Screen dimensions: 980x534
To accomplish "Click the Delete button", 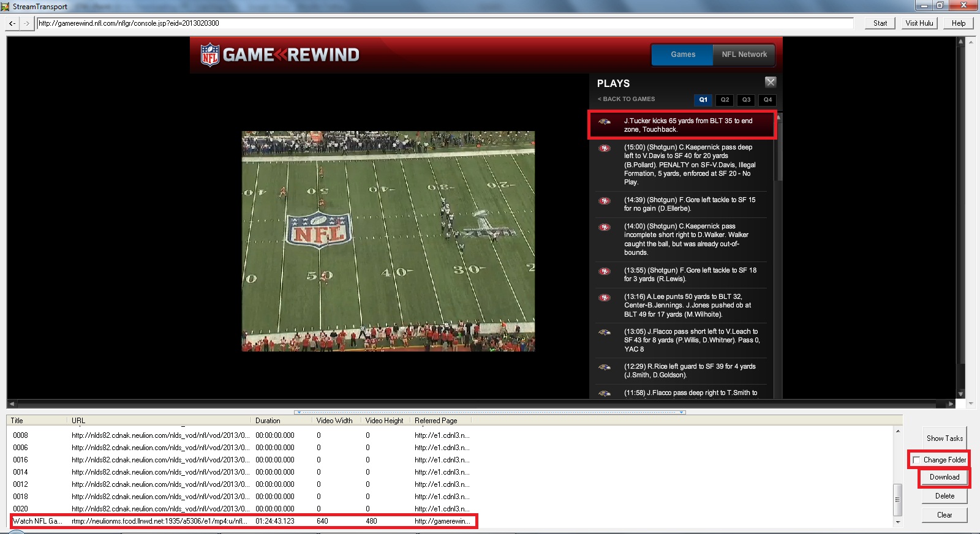I will point(944,496).
